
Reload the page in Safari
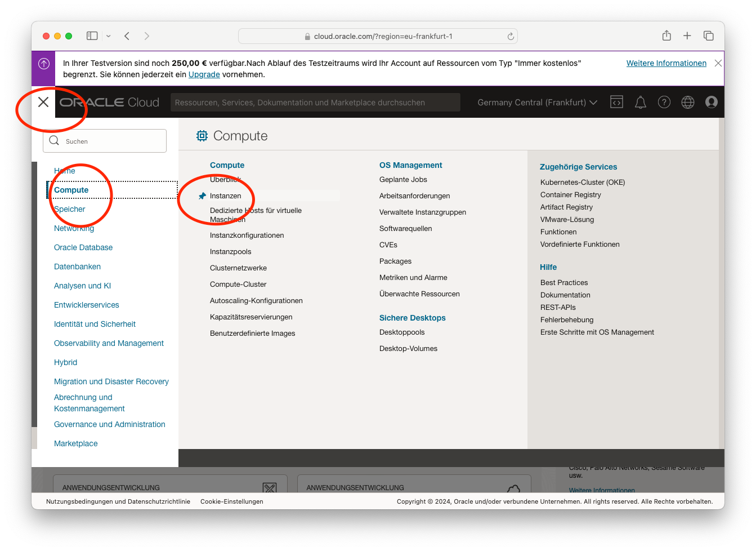pos(511,36)
